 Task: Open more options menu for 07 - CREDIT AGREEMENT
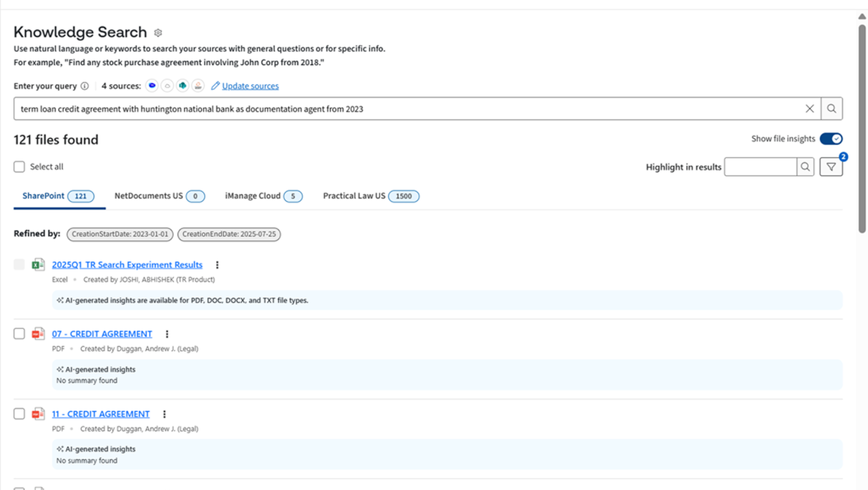point(167,334)
